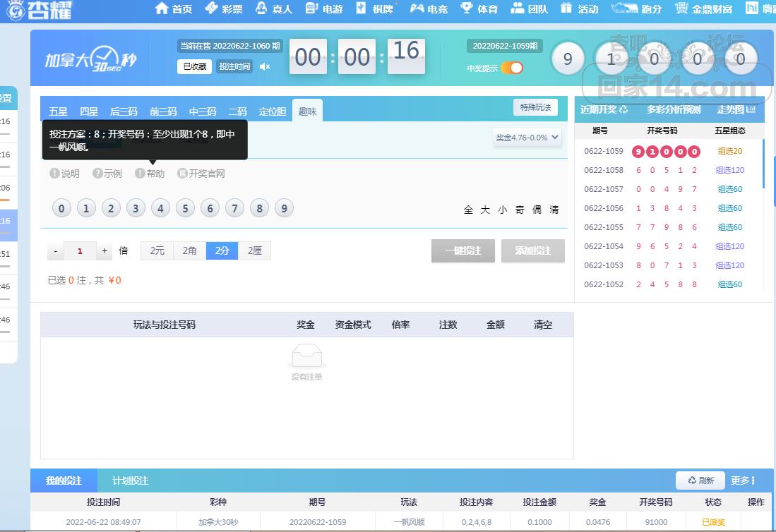Switch to the 计划投注 tab
Screen dimensions: 776x532
[130, 480]
